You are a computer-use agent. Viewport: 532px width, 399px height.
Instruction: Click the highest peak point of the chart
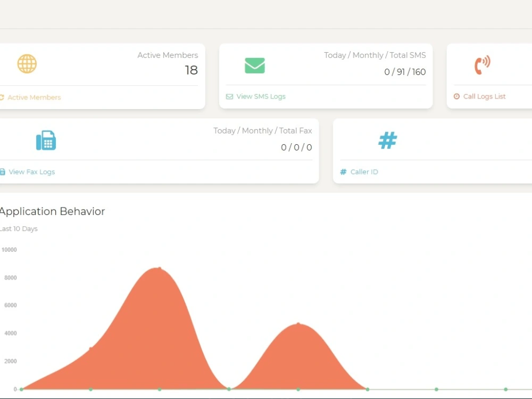[x=160, y=268]
